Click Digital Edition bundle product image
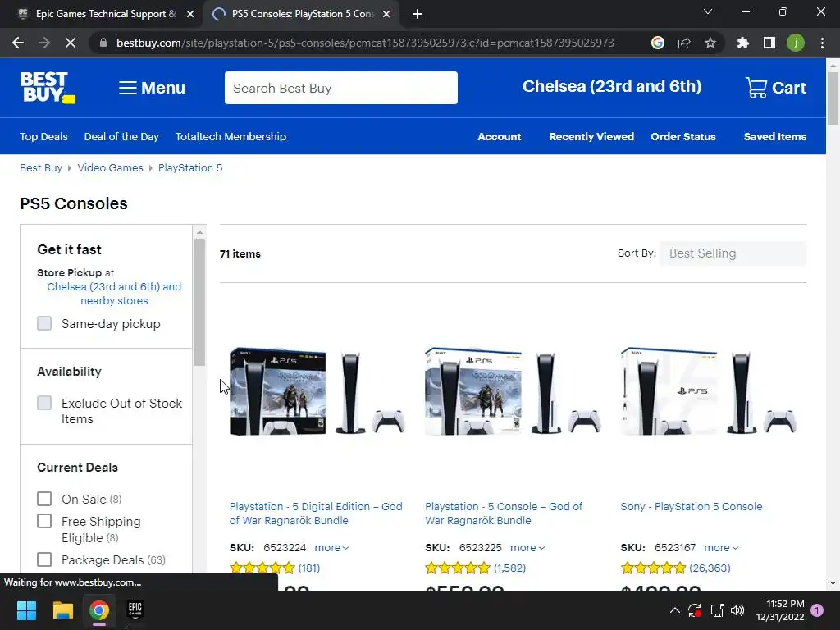 (x=317, y=391)
